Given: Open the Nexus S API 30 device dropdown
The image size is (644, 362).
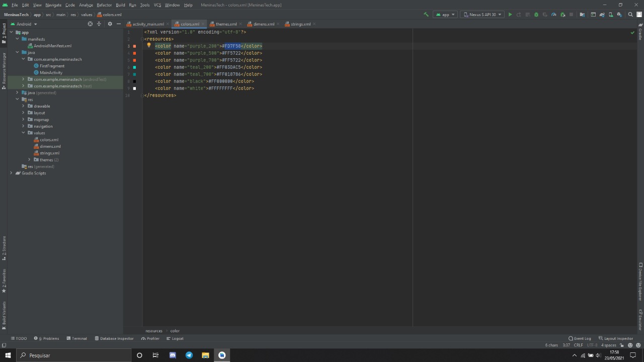Looking at the screenshot, I should (482, 15).
